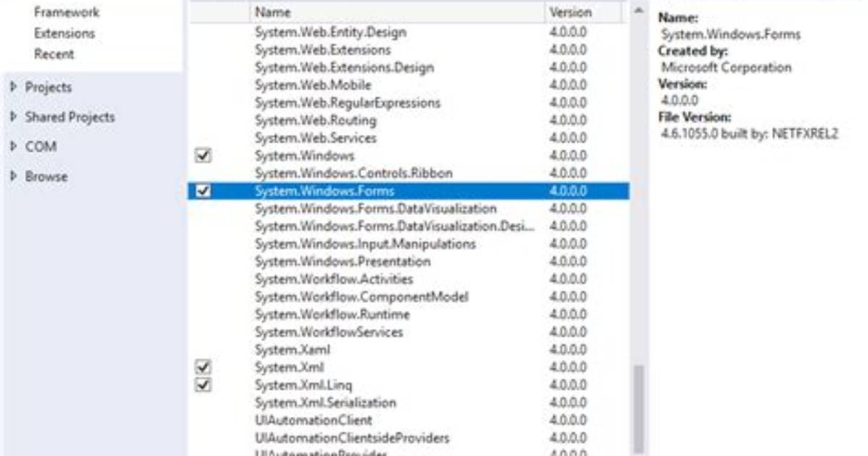This screenshot has width=868, height=456.
Task: Select System.Workflow.Runtime row
Action: (x=409, y=314)
